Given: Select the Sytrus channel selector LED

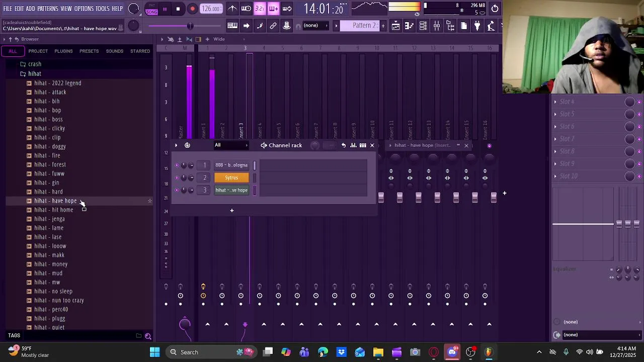Looking at the screenshot, I should click(255, 177).
